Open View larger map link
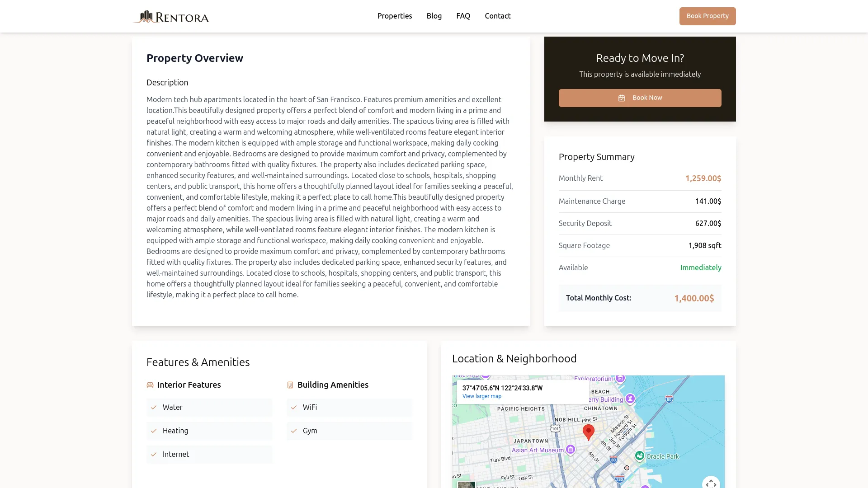The image size is (868, 488). coord(481,396)
